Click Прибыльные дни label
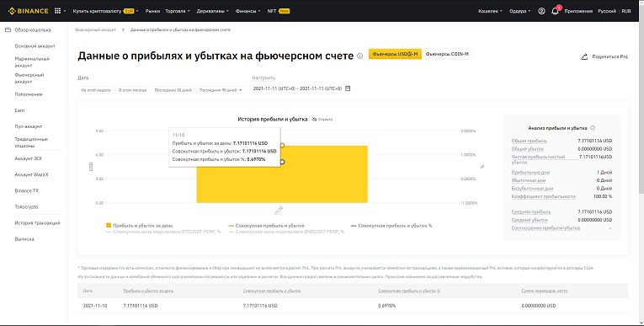This screenshot has width=644, height=326. [x=530, y=172]
